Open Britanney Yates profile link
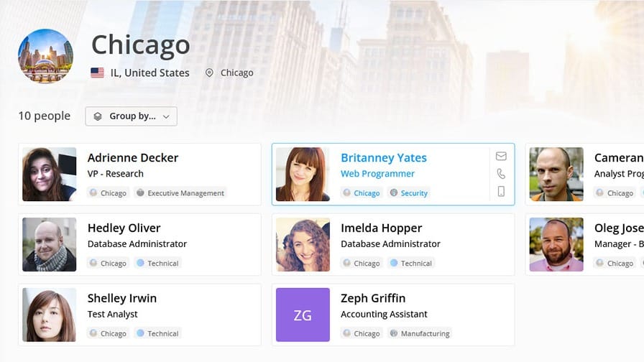644x362 pixels. click(x=384, y=157)
